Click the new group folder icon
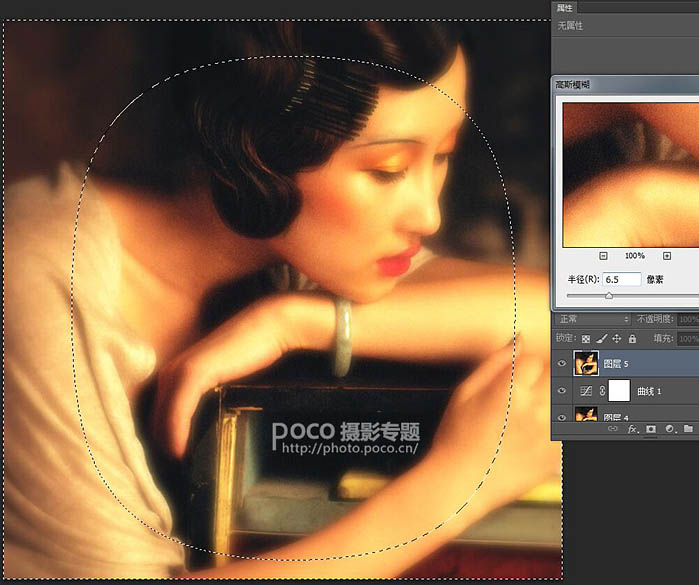Image resolution: width=699 pixels, height=585 pixels. [688, 428]
